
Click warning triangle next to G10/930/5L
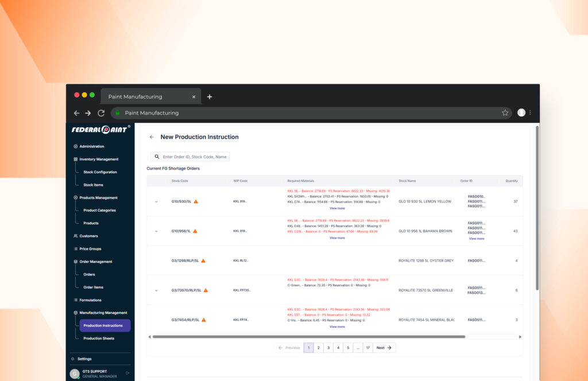click(x=196, y=201)
